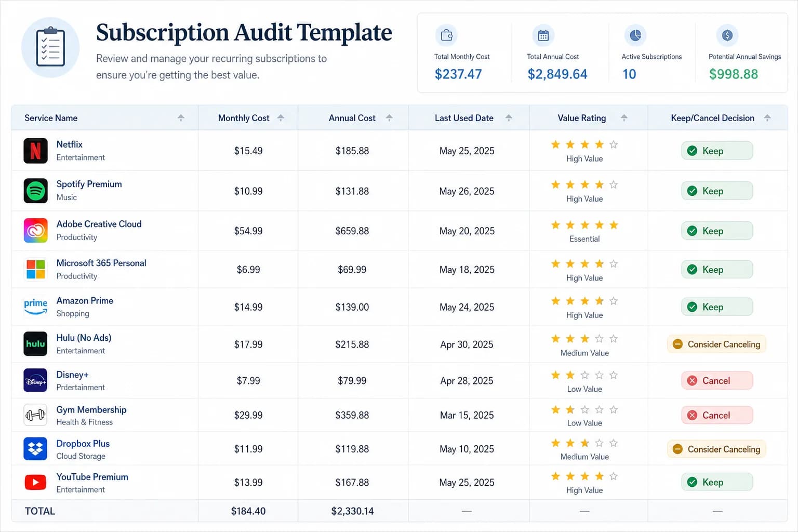Click Consider Canceling for Hulu (No Ads)
The image size is (798, 532).
(x=716, y=344)
